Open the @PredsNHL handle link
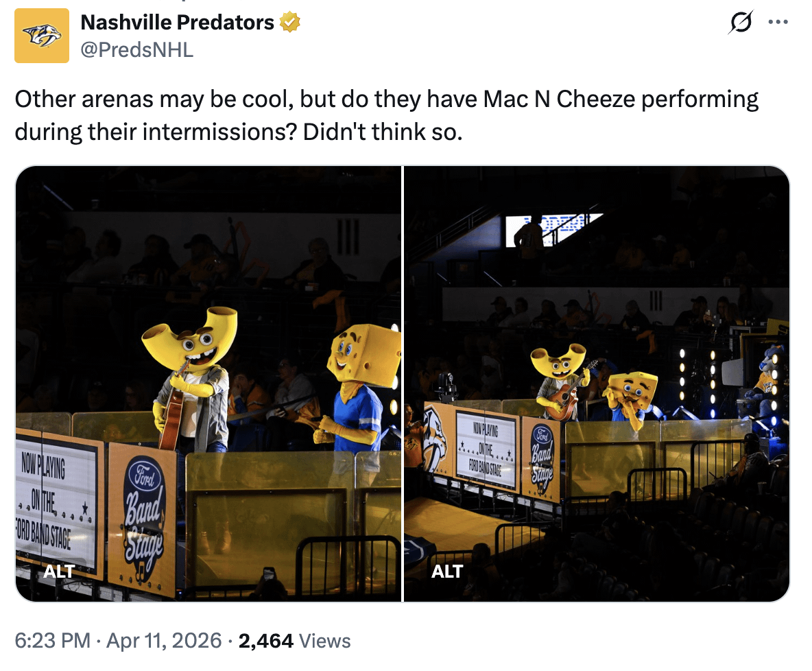Screen dimensions: 812x671 pos(136,49)
